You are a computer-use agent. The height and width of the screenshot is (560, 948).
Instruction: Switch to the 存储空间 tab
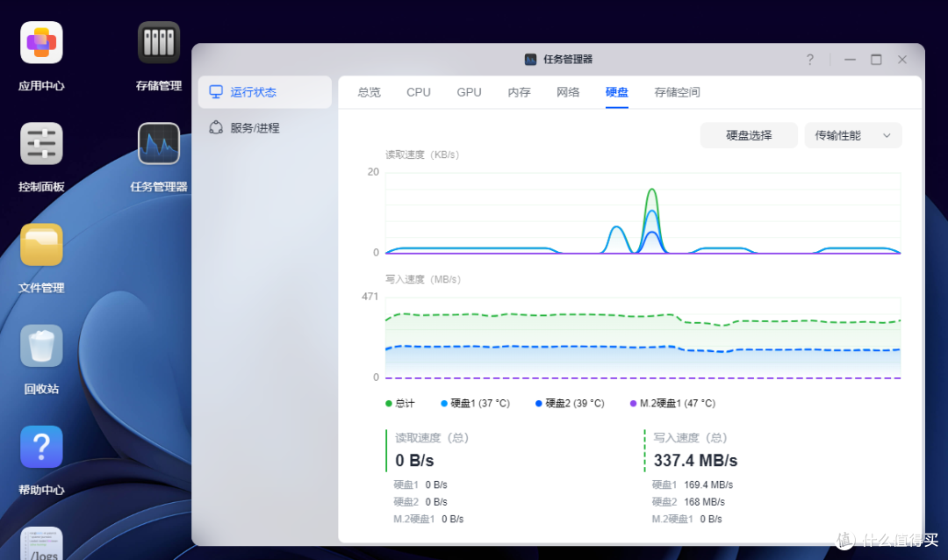point(677,92)
